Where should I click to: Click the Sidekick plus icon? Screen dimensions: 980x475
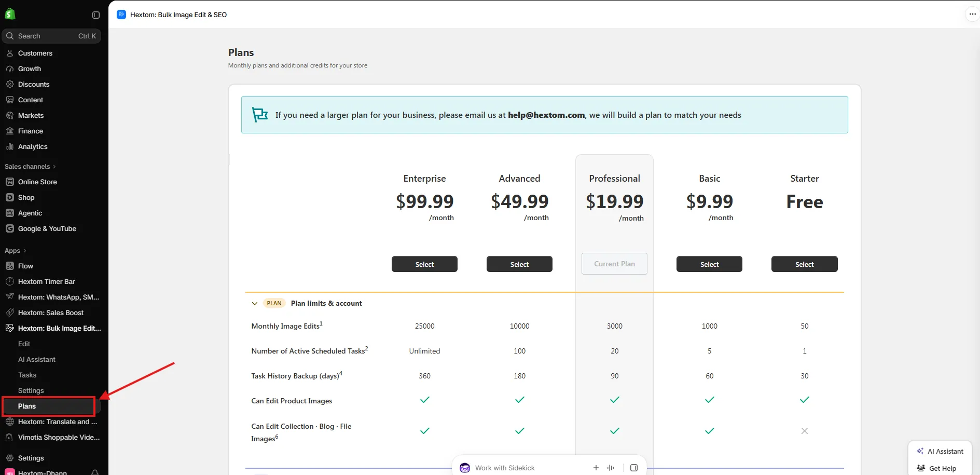tap(596, 468)
